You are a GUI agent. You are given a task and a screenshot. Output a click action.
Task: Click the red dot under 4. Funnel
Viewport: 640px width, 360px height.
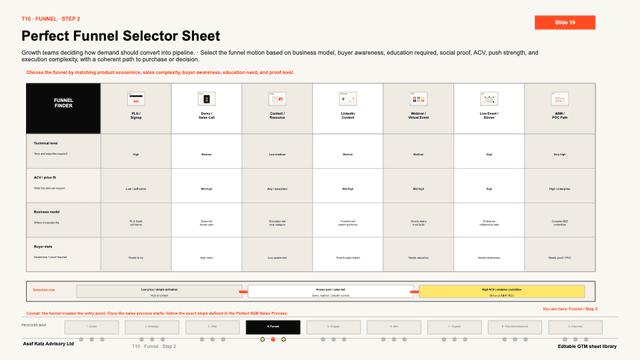tap(273, 339)
